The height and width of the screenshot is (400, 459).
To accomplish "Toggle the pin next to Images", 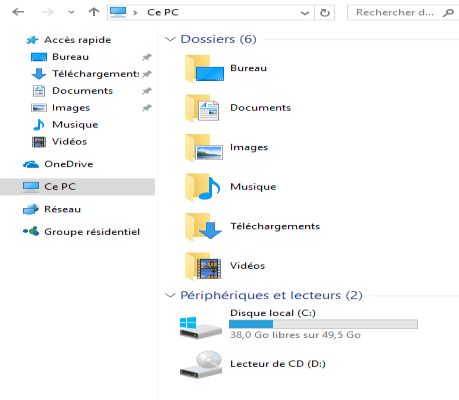I will 147,108.
